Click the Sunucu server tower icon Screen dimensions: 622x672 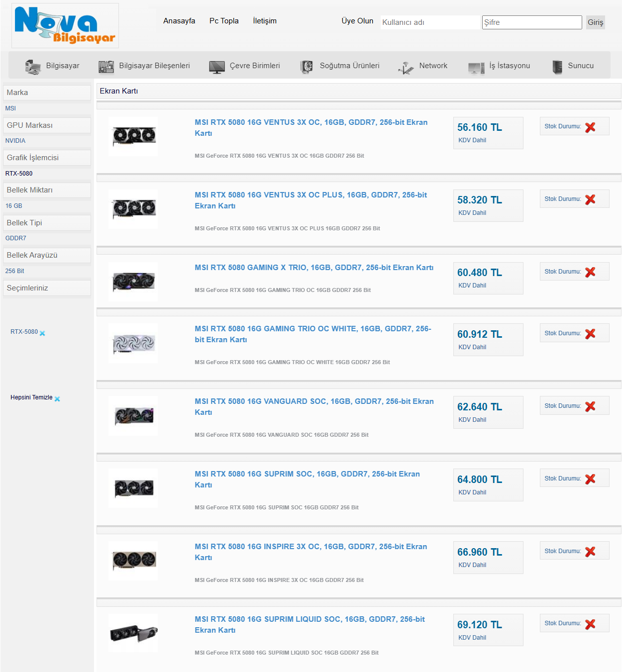pyautogui.click(x=557, y=66)
